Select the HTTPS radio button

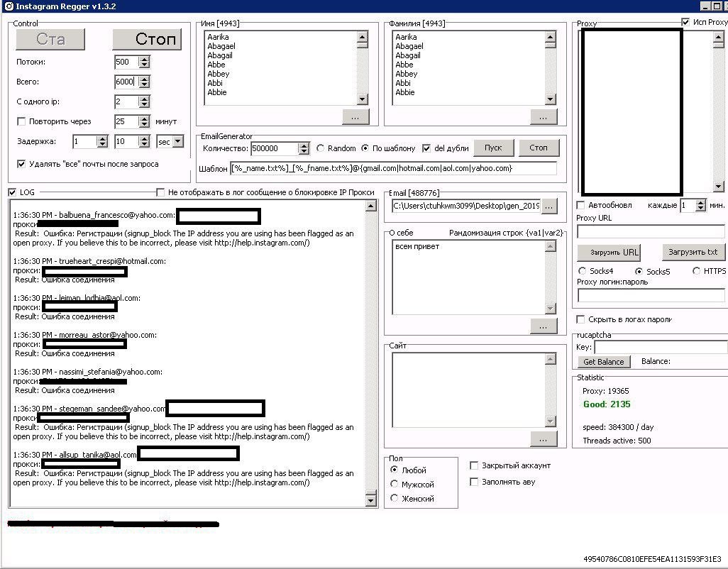697,270
